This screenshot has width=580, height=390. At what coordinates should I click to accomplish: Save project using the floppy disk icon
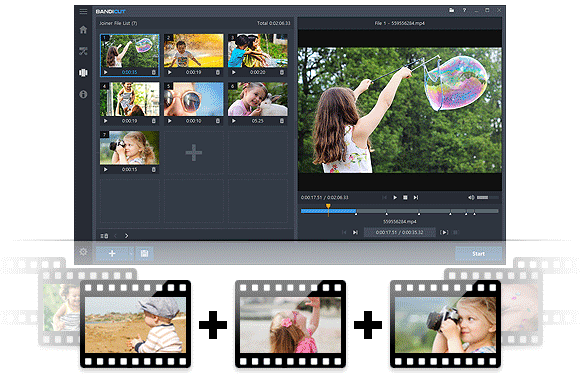pos(144,253)
